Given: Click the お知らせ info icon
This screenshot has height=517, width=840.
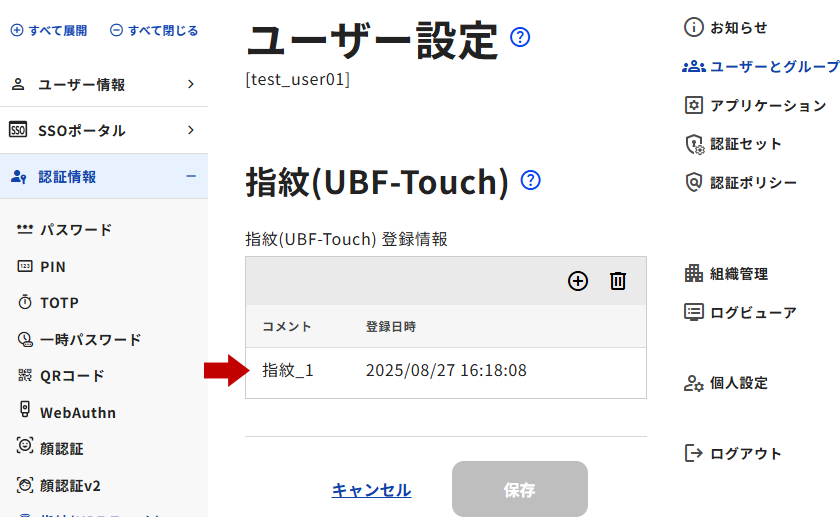Looking at the screenshot, I should pos(694,28).
